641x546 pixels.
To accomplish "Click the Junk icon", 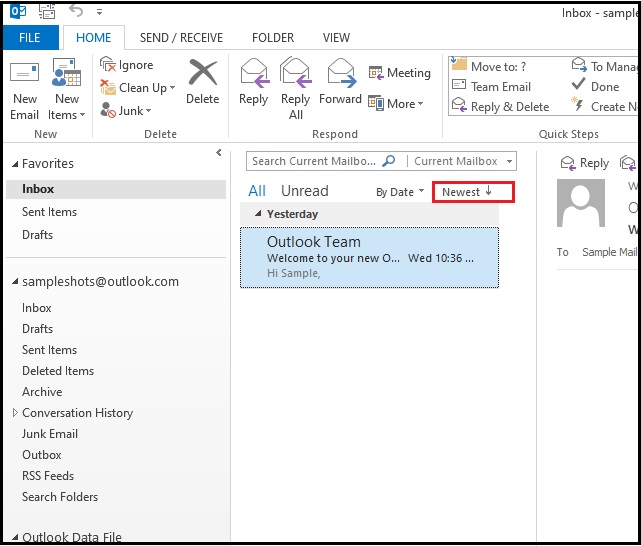I will coord(108,110).
